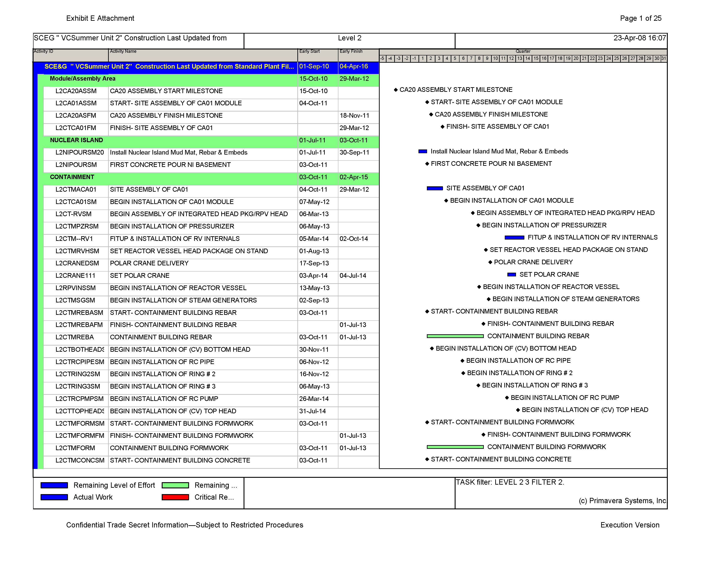The width and height of the screenshot is (728, 563).
Task: Click quarter number 31 on the timescale
Action: coord(664,59)
